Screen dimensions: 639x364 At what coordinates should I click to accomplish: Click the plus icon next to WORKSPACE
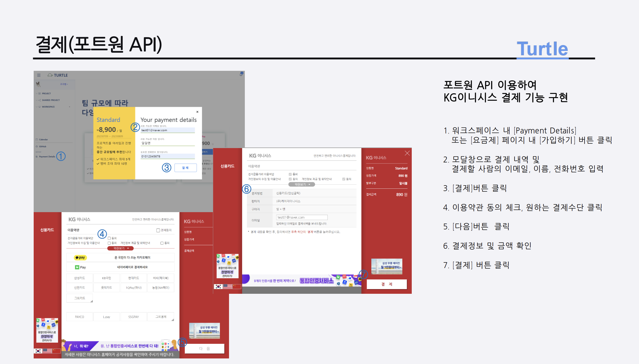click(69, 107)
